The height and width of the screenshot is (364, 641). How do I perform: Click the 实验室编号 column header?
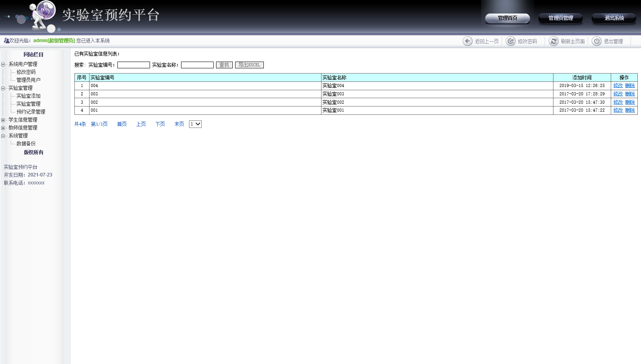(x=205, y=77)
